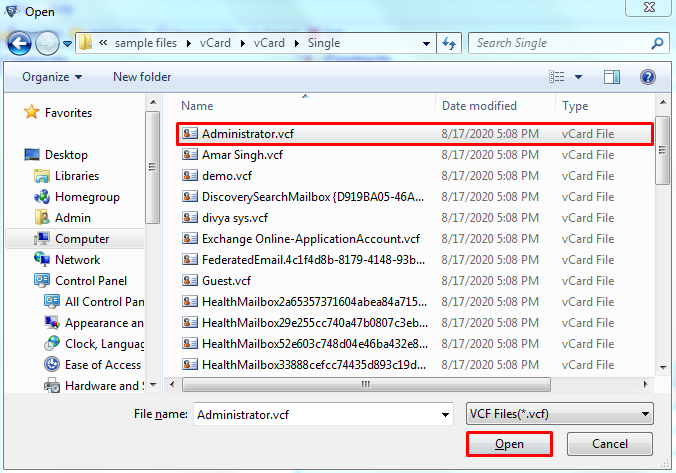Screen dimensions: 676x473
Task: Select the DiscoverySearchMailbox vcf file
Action: [415, 197]
